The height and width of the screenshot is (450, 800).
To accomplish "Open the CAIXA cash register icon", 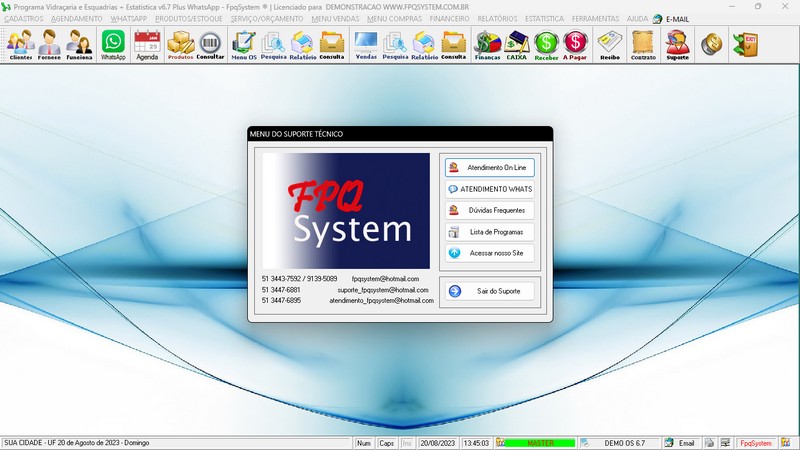I will pyautogui.click(x=516, y=45).
